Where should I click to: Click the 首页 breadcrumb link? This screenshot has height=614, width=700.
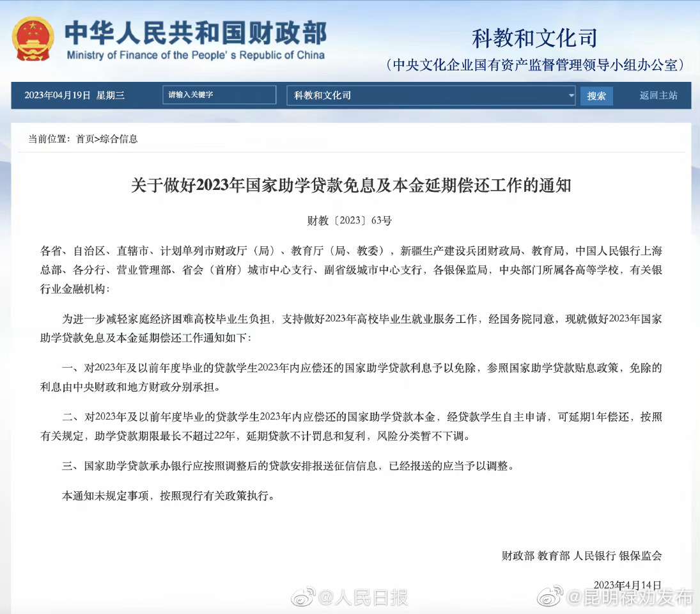pyautogui.click(x=85, y=139)
